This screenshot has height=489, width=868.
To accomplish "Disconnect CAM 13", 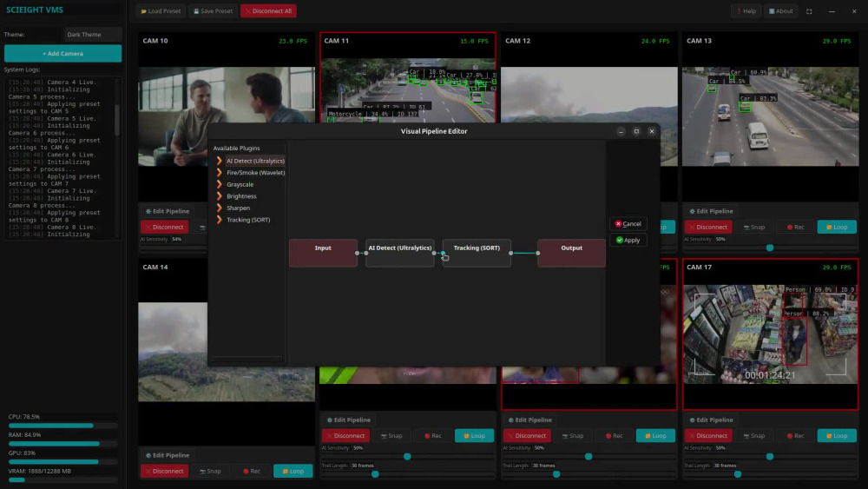I will [x=708, y=227].
